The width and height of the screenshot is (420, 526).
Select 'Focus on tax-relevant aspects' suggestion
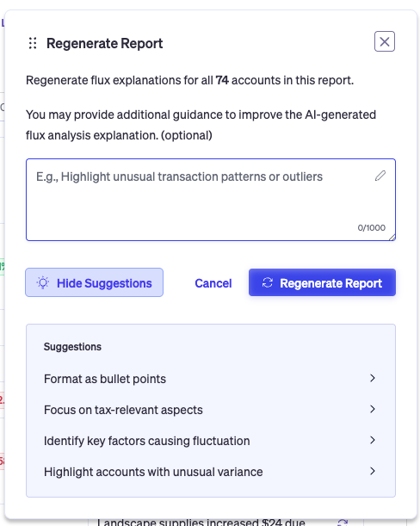click(210, 410)
